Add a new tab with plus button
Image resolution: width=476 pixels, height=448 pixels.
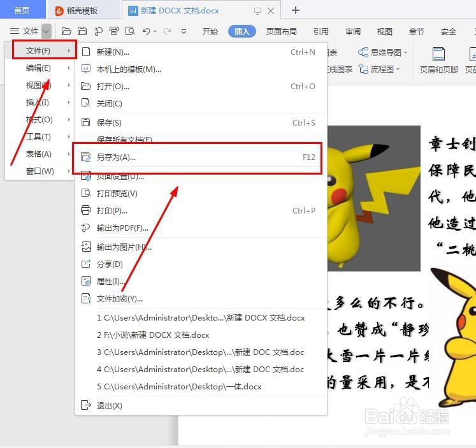(296, 10)
